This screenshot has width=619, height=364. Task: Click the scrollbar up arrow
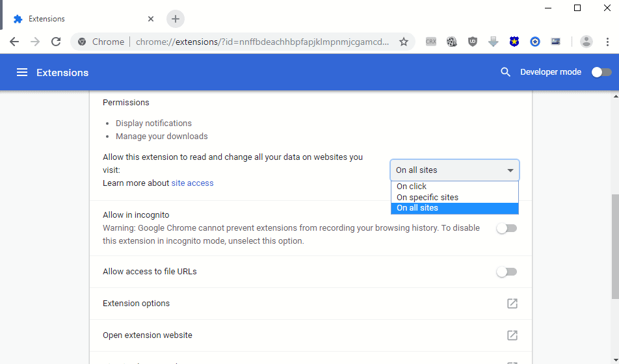[615, 96]
